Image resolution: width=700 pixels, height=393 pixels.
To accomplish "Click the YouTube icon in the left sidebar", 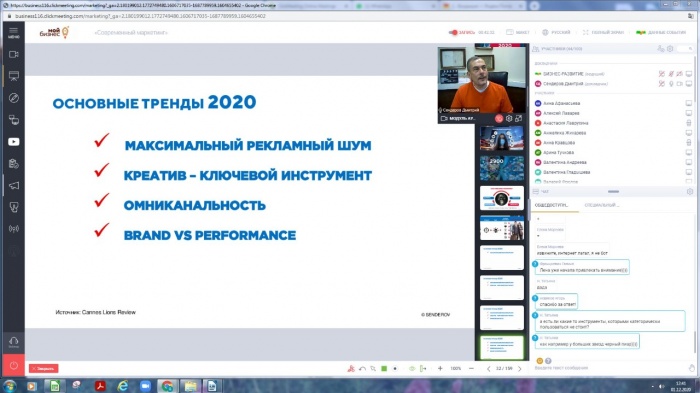I will click(13, 142).
